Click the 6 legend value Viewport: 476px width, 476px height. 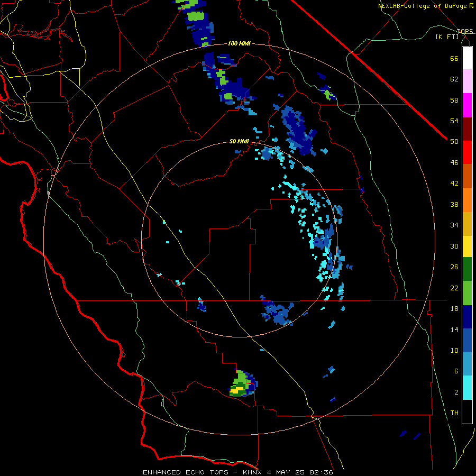pyautogui.click(x=456, y=371)
